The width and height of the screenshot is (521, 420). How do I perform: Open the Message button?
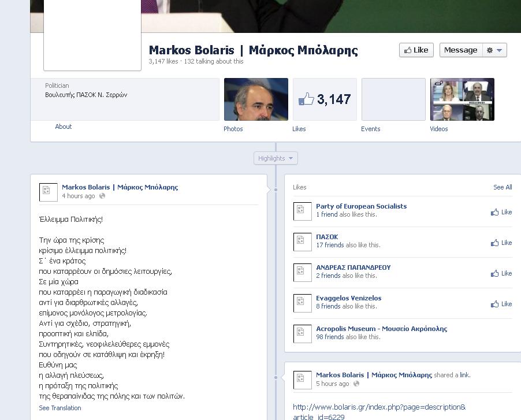(x=460, y=50)
